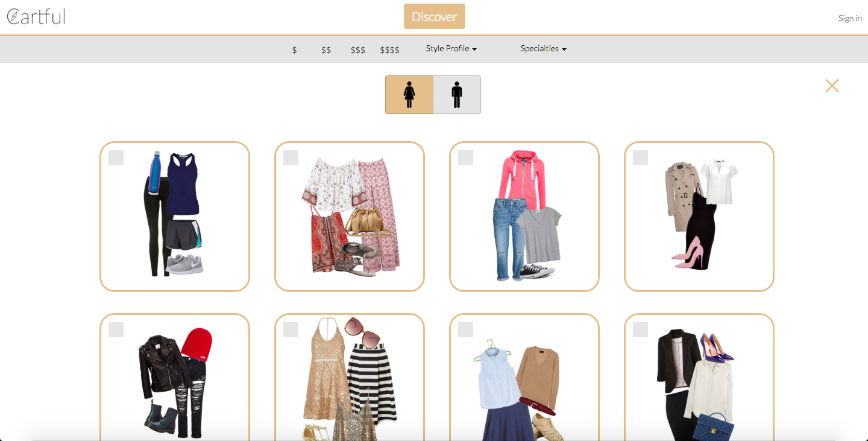Expand the Specialties dropdown
Viewport: 868px width, 441px height.
(x=543, y=48)
